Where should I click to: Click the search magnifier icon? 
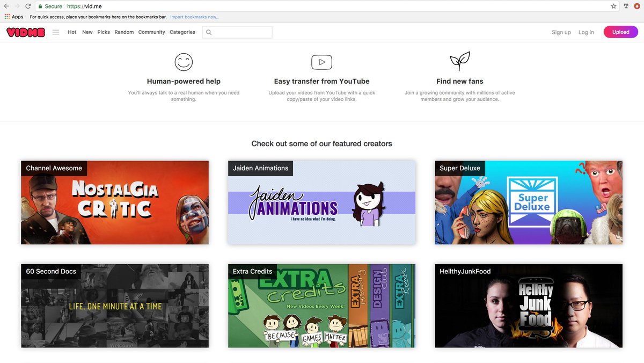click(x=209, y=32)
